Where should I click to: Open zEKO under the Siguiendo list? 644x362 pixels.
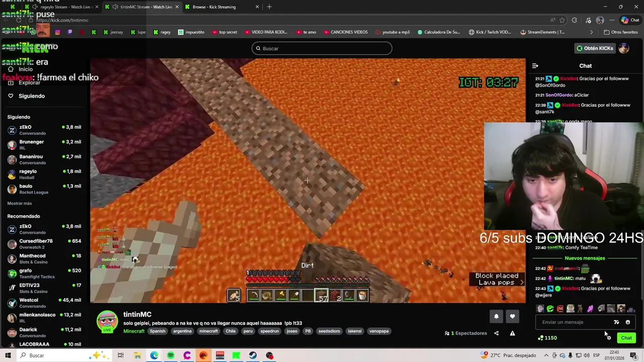click(x=44, y=130)
